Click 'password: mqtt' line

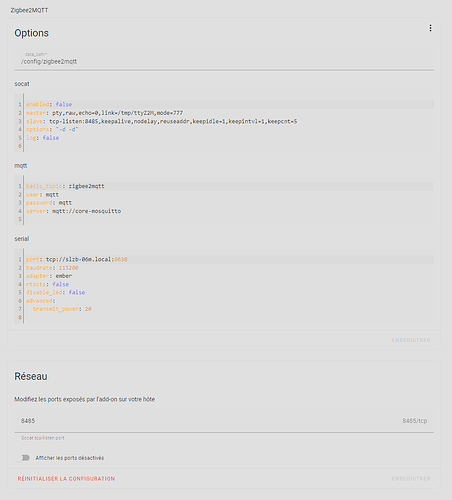(49, 203)
